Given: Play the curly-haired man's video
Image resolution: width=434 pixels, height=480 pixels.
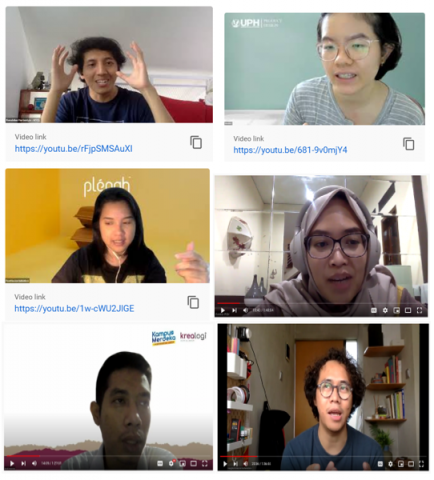Looking at the screenshot, I should tap(225, 464).
